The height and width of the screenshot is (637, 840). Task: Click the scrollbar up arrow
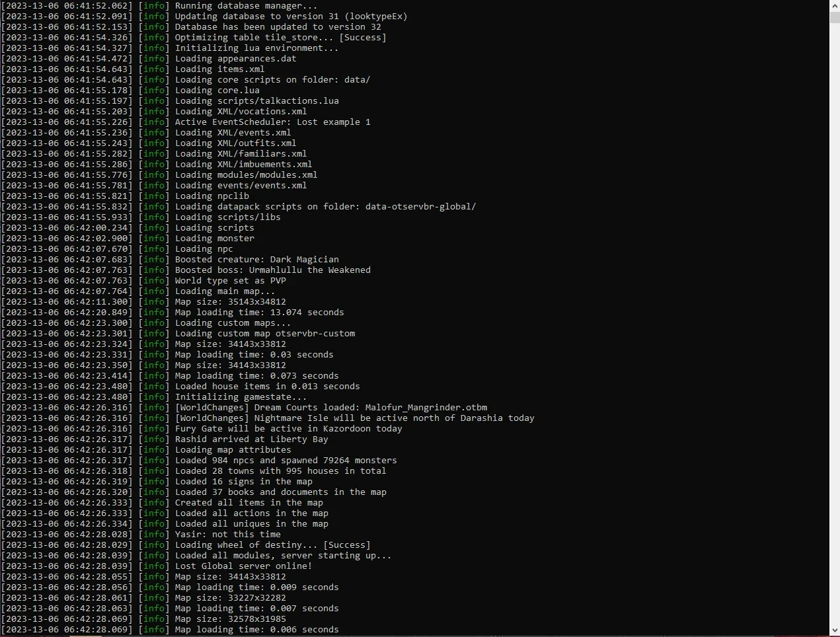[834, 5]
